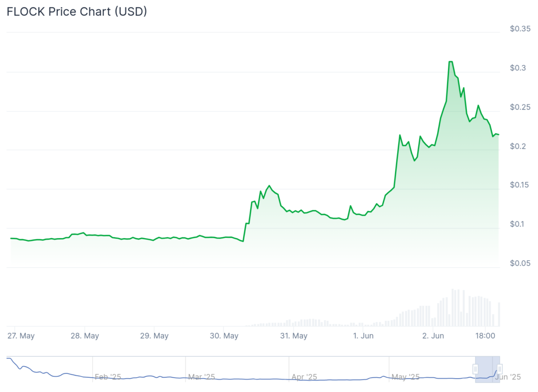Click the FLOCK Price Chart (USD) title
538x392 pixels.
point(77,12)
